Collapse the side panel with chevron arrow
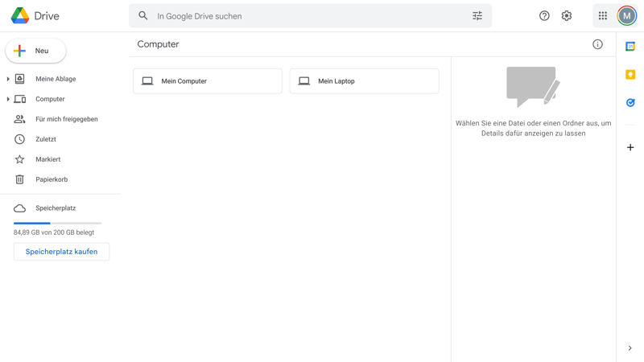 [630, 348]
